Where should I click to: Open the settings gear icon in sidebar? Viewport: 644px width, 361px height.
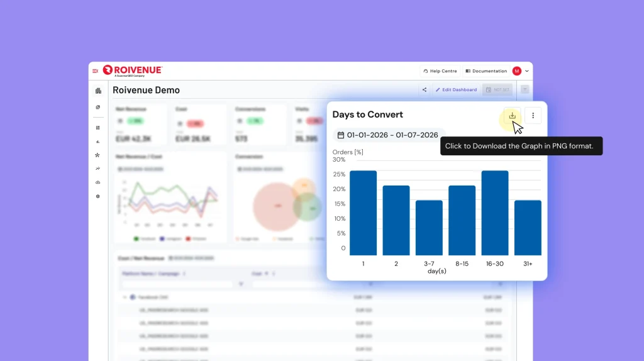97,196
